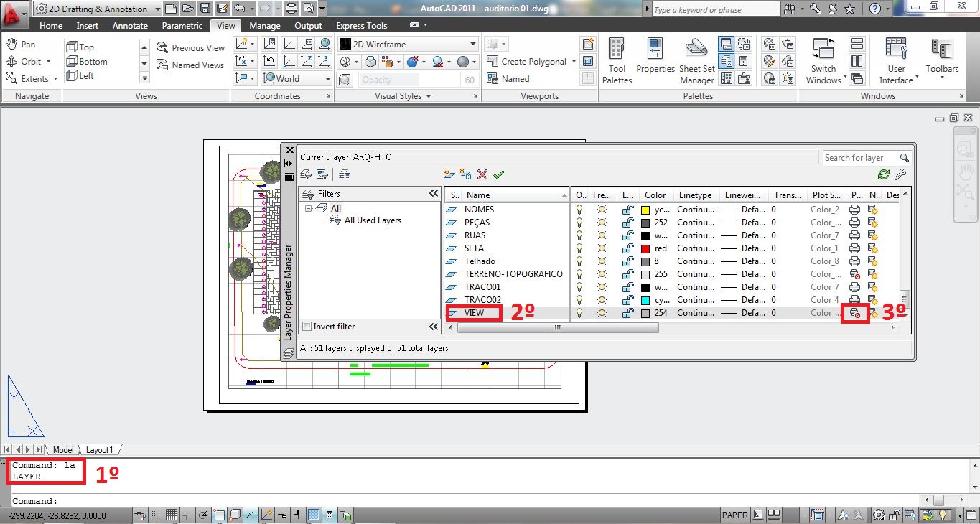Set the selected layer current with green checkmark
The width and height of the screenshot is (980, 524).
tap(499, 174)
